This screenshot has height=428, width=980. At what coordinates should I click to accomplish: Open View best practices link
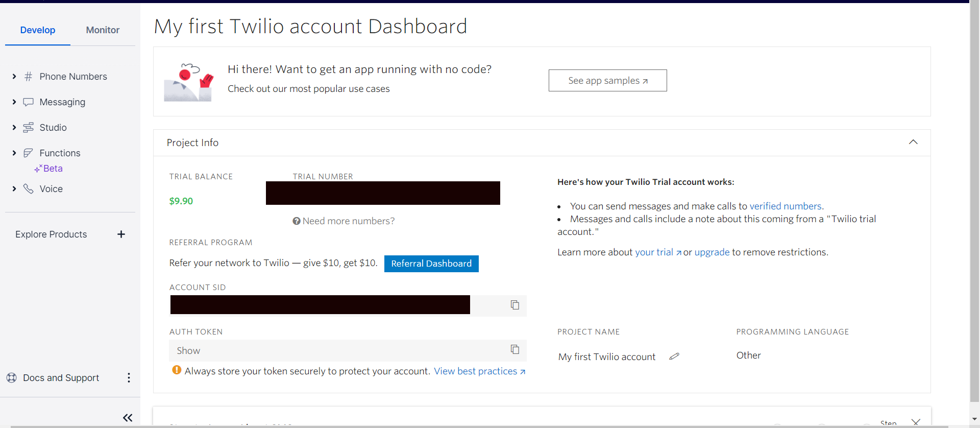point(479,371)
